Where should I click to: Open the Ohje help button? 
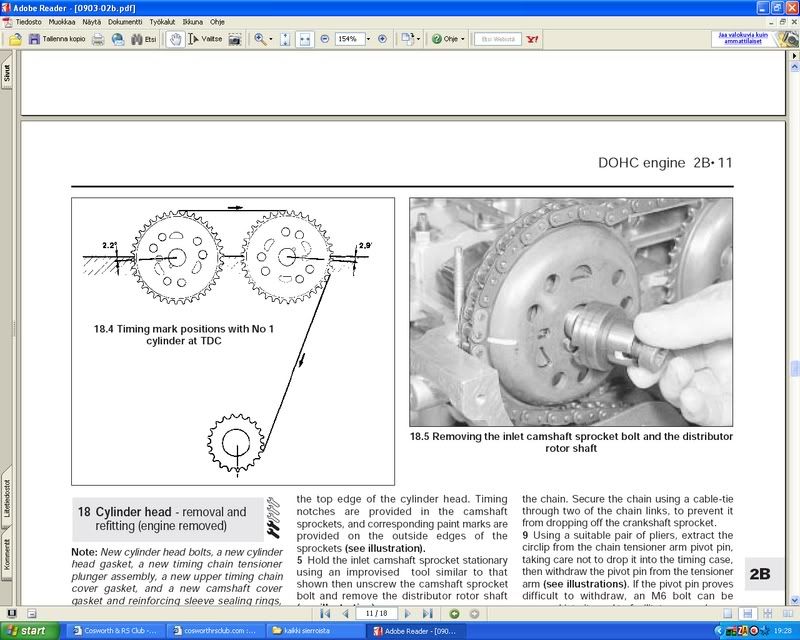(445, 39)
